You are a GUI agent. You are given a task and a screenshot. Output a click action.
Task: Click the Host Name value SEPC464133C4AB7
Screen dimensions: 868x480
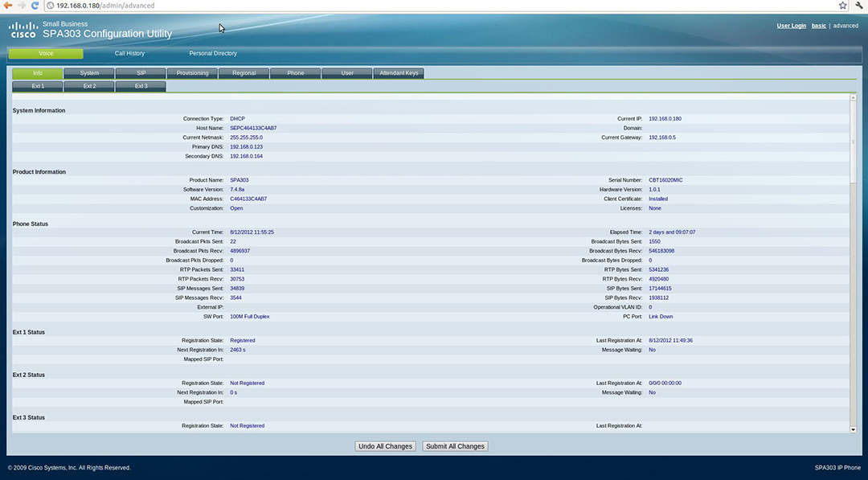253,129
